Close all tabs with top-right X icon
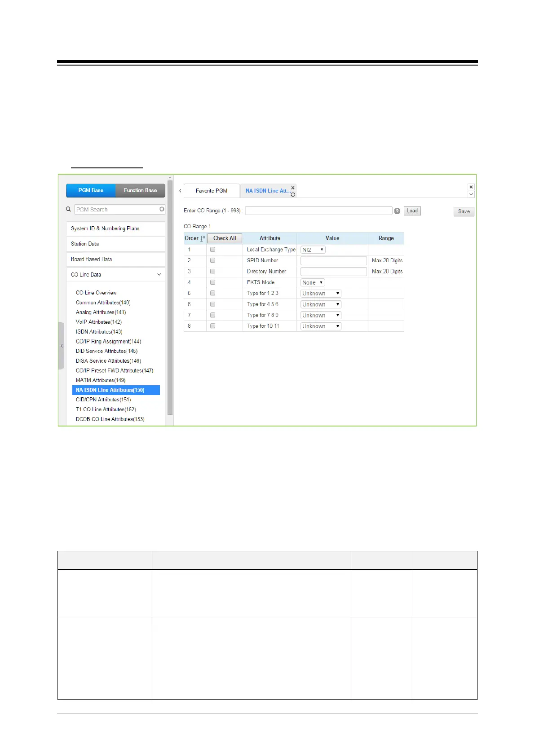 pos(471,187)
